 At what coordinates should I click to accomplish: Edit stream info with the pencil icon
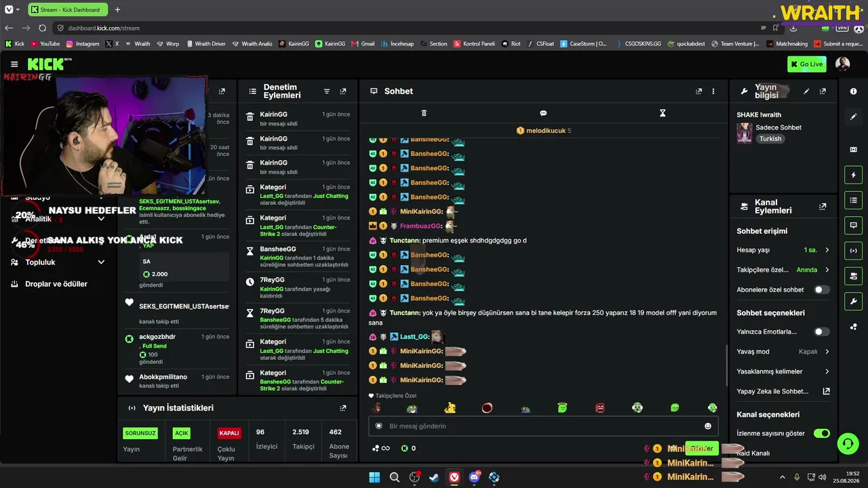[806, 91]
